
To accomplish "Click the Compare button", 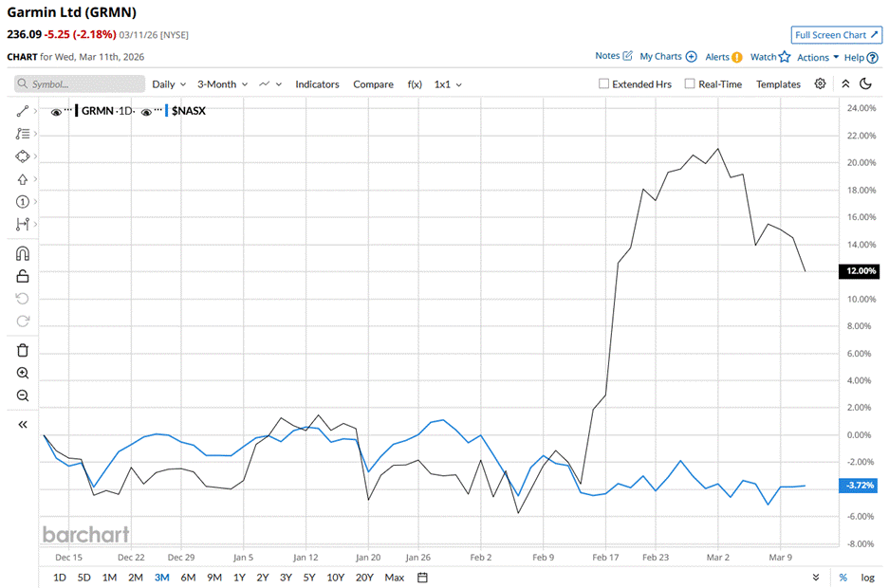I will pyautogui.click(x=373, y=83).
